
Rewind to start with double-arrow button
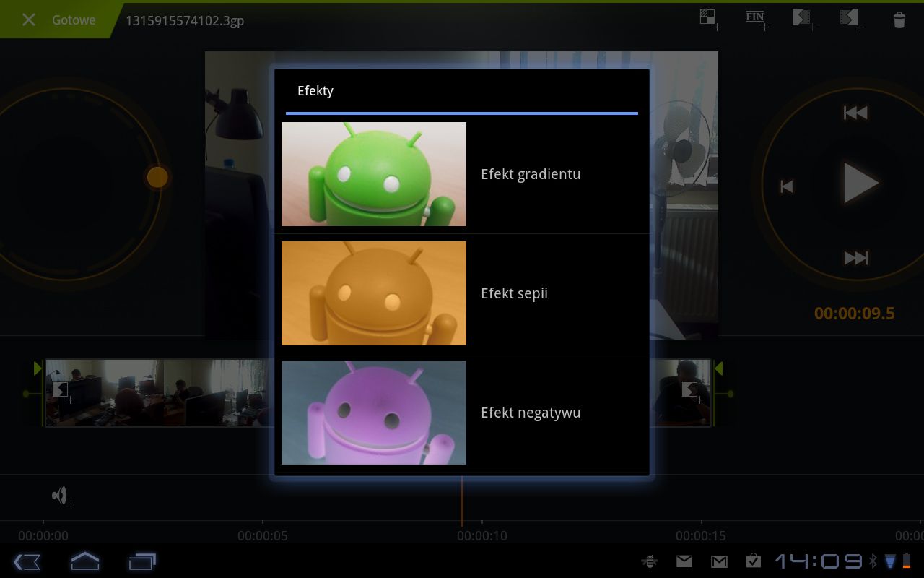tap(855, 113)
